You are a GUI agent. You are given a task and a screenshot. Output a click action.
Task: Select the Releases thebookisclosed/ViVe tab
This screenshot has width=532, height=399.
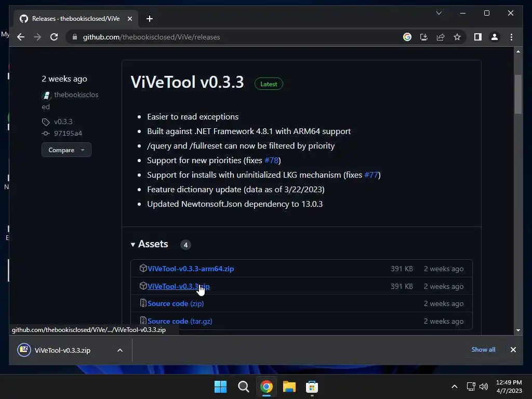76,19
